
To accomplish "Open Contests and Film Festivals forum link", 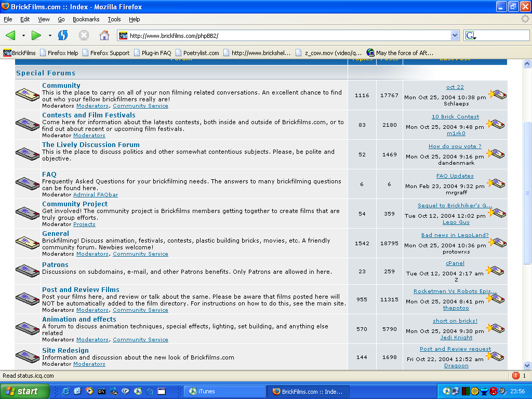I will [88, 115].
